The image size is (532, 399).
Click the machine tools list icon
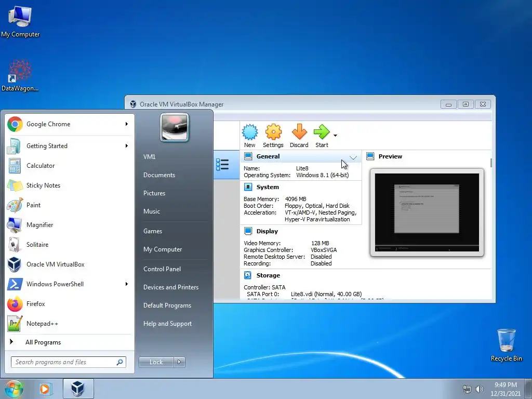222,165
